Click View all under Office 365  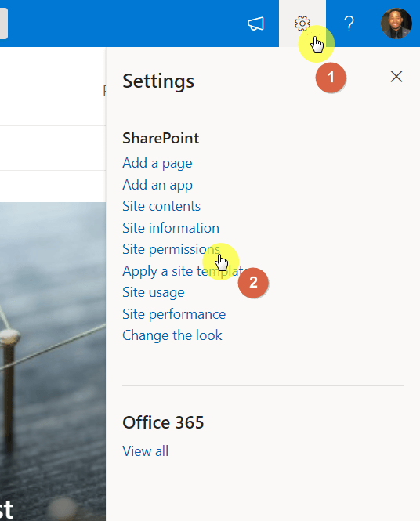(x=145, y=451)
